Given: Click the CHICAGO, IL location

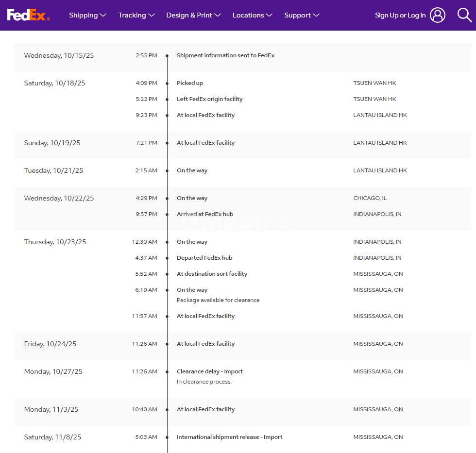Looking at the screenshot, I should 370,198.
